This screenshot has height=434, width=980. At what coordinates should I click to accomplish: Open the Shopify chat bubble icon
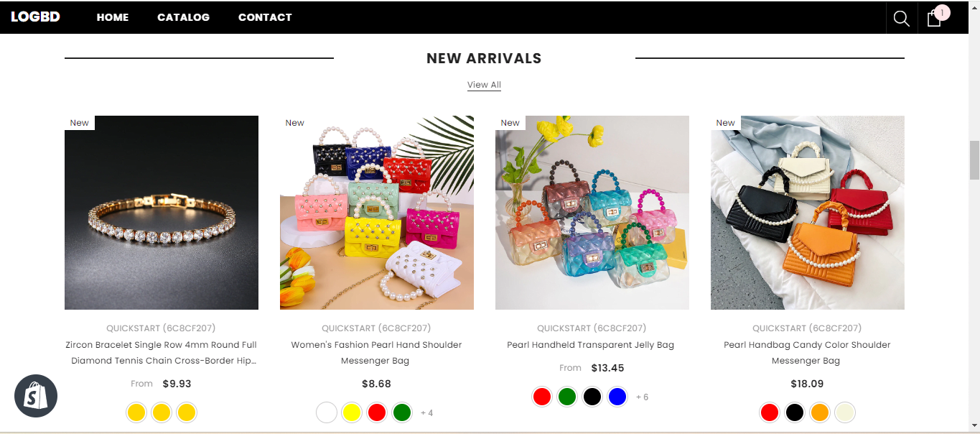[x=36, y=396]
